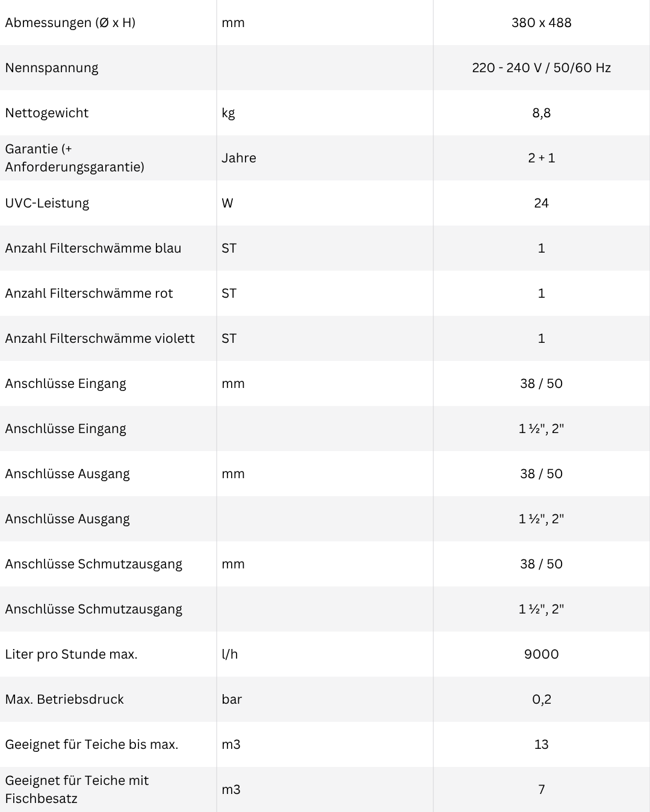Click the UVC-Leistung label
The width and height of the screenshot is (650, 812).
pyautogui.click(x=47, y=203)
